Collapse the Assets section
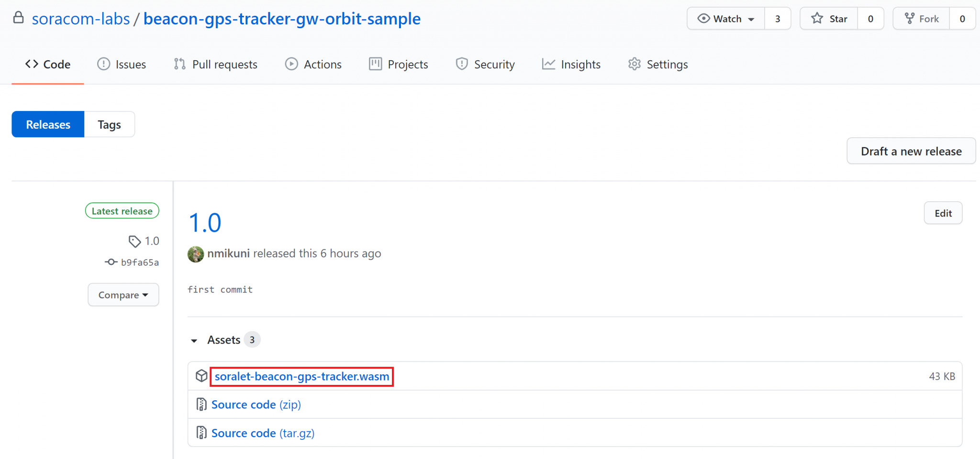This screenshot has width=980, height=459. pos(194,340)
